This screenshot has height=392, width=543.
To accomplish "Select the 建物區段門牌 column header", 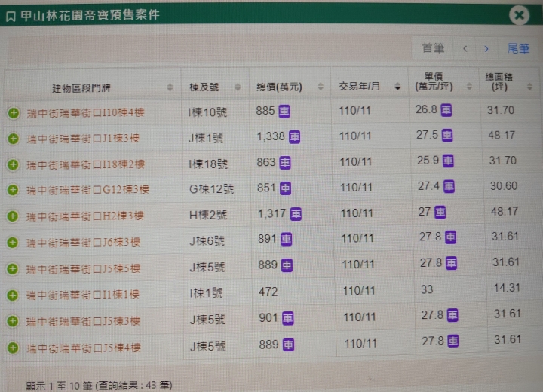I will click(81, 88).
